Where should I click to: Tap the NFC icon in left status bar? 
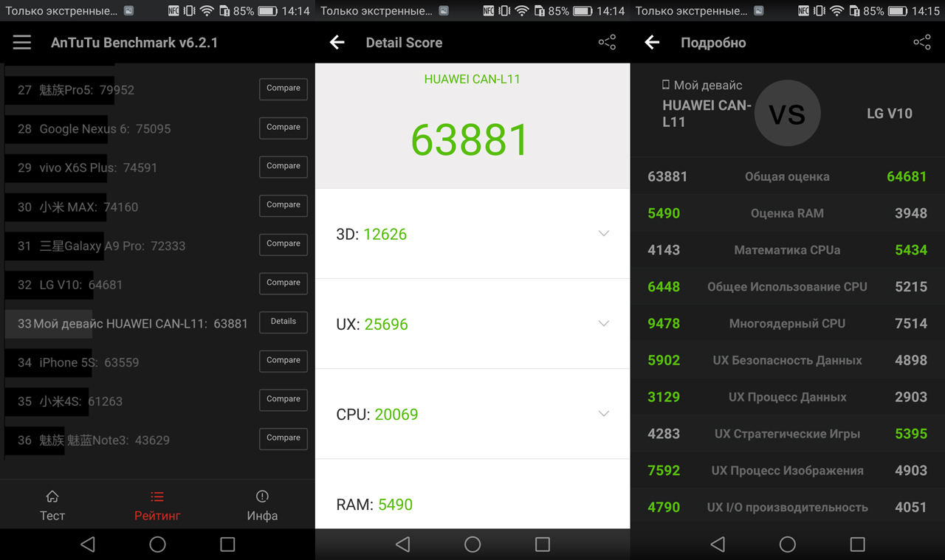[173, 11]
